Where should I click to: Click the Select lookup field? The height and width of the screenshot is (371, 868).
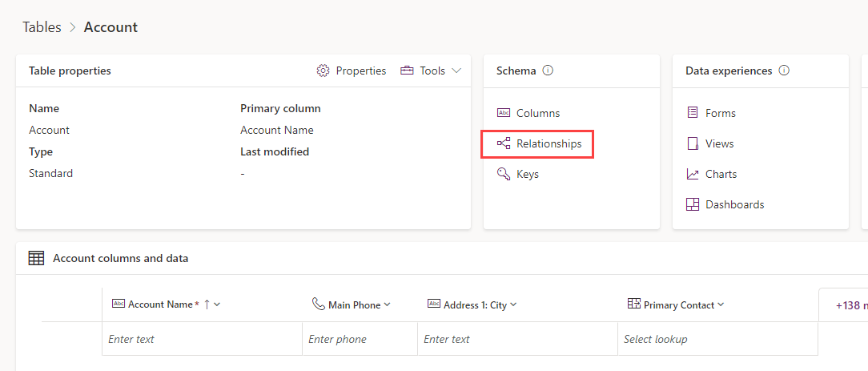[x=717, y=339]
